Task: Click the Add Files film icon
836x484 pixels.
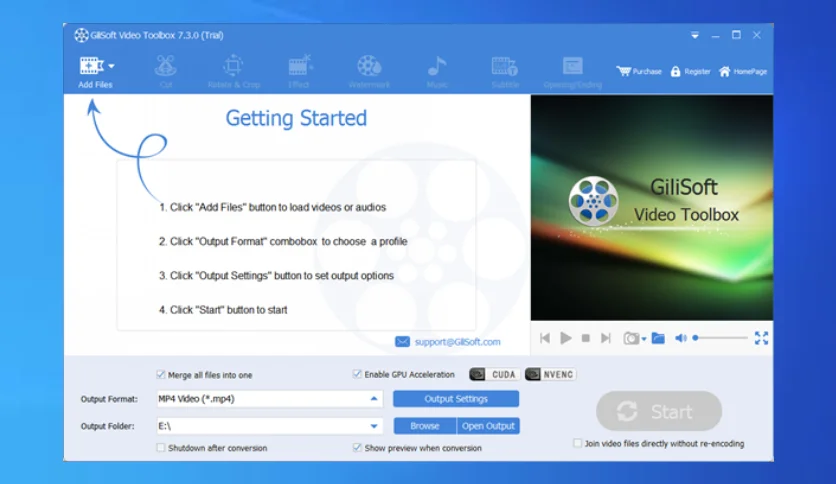Action: [x=91, y=66]
